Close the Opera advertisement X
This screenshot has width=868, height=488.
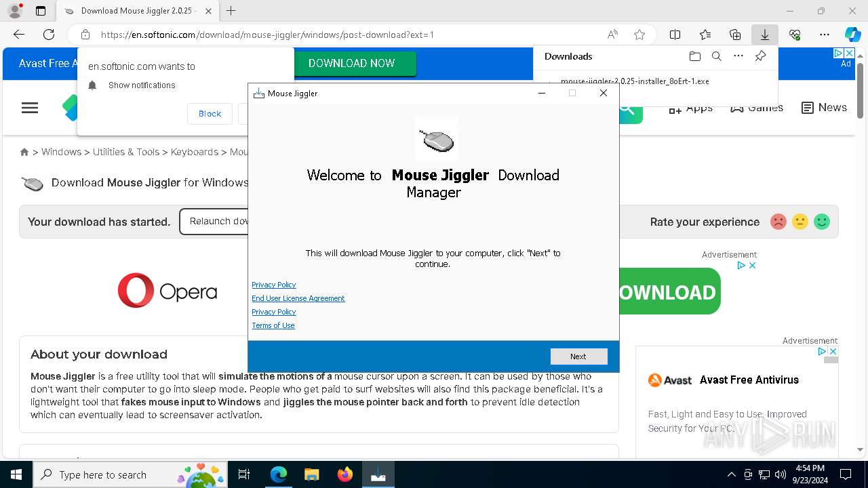tap(752, 266)
